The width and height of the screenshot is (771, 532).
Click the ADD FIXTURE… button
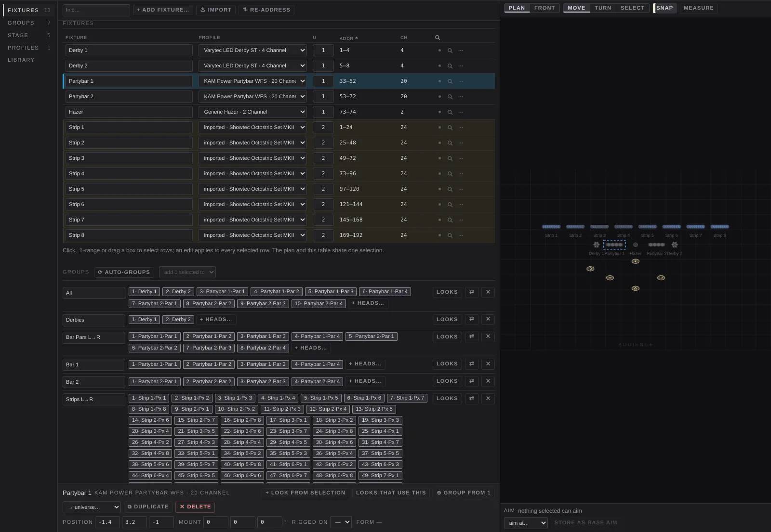[163, 10]
